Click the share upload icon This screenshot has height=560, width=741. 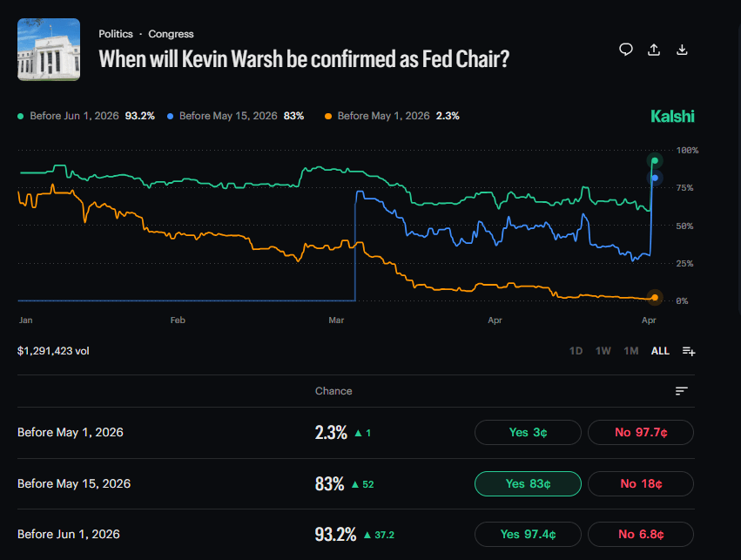pyautogui.click(x=654, y=50)
